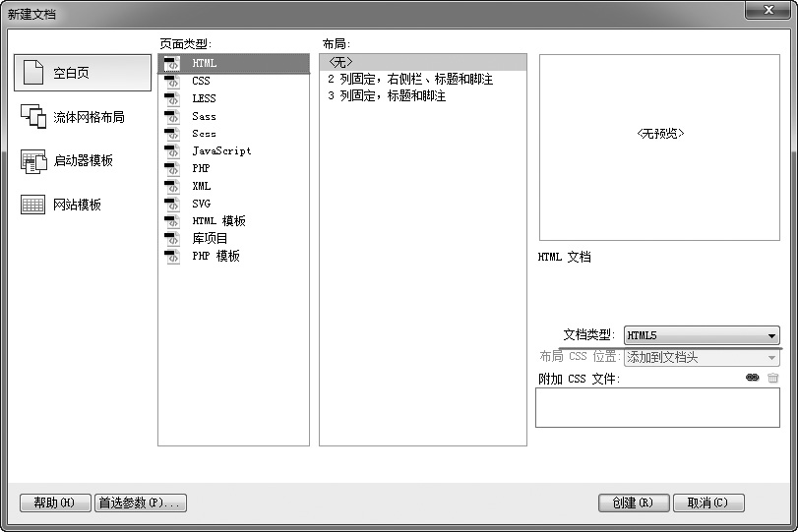The image size is (798, 532).
Task: Choose the 网站模板 category
Action: tap(61, 205)
